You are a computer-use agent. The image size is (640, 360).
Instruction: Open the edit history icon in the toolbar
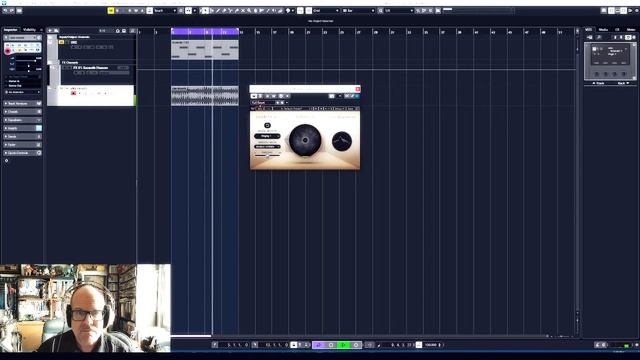click(19, 11)
